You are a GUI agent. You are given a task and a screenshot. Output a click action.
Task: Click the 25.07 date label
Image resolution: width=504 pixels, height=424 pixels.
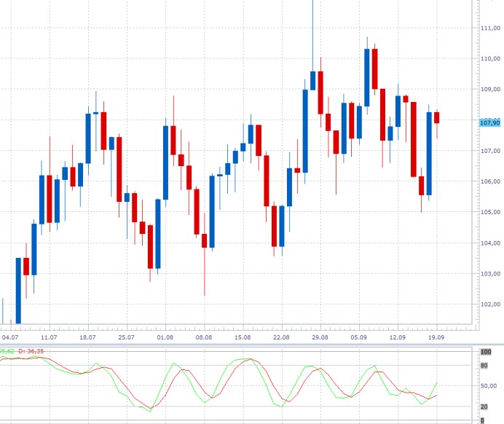[126, 337]
